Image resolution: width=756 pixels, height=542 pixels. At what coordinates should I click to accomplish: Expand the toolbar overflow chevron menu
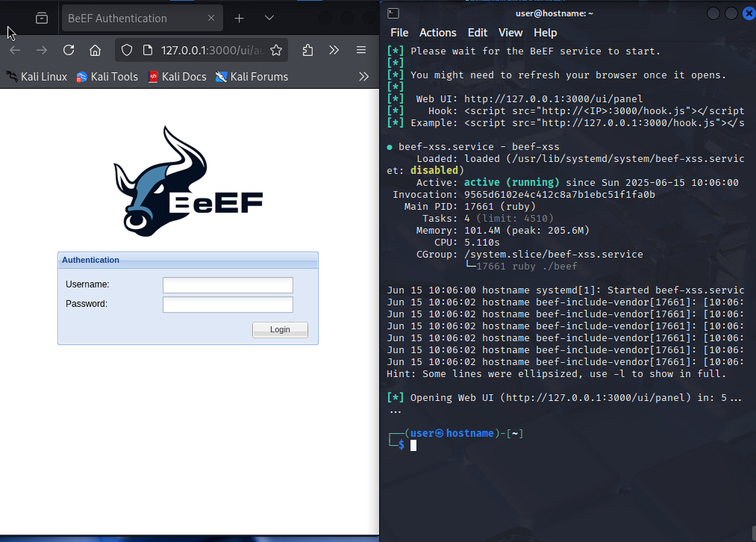pyautogui.click(x=334, y=50)
